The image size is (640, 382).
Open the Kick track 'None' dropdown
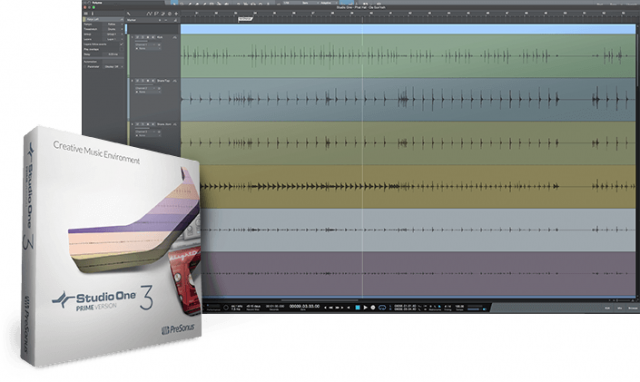tap(148, 48)
